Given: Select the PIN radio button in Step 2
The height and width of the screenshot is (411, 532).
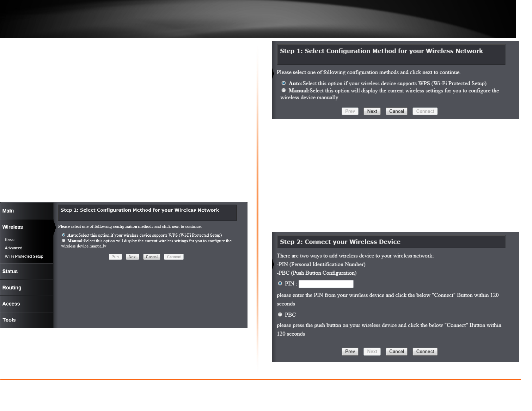Looking at the screenshot, I should point(280,284).
